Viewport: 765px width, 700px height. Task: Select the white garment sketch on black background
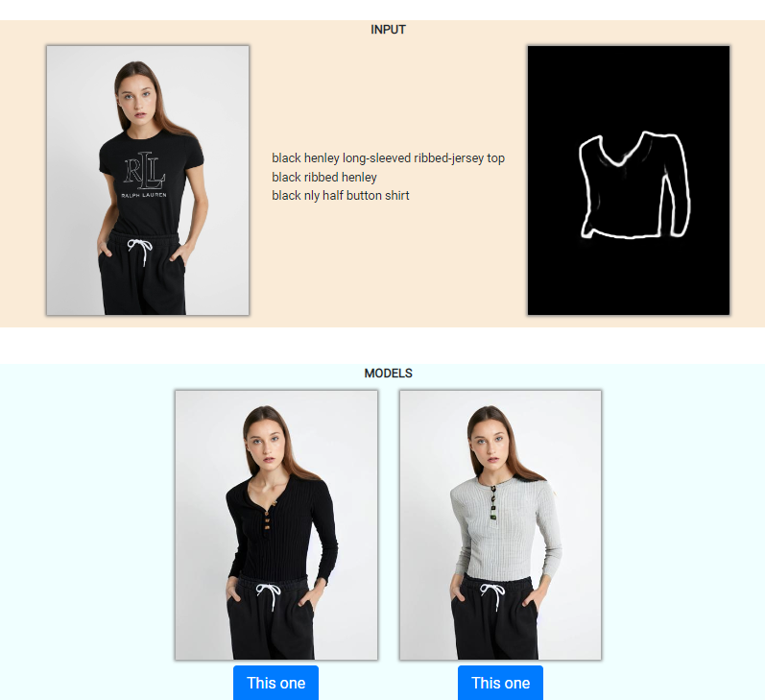tap(629, 181)
